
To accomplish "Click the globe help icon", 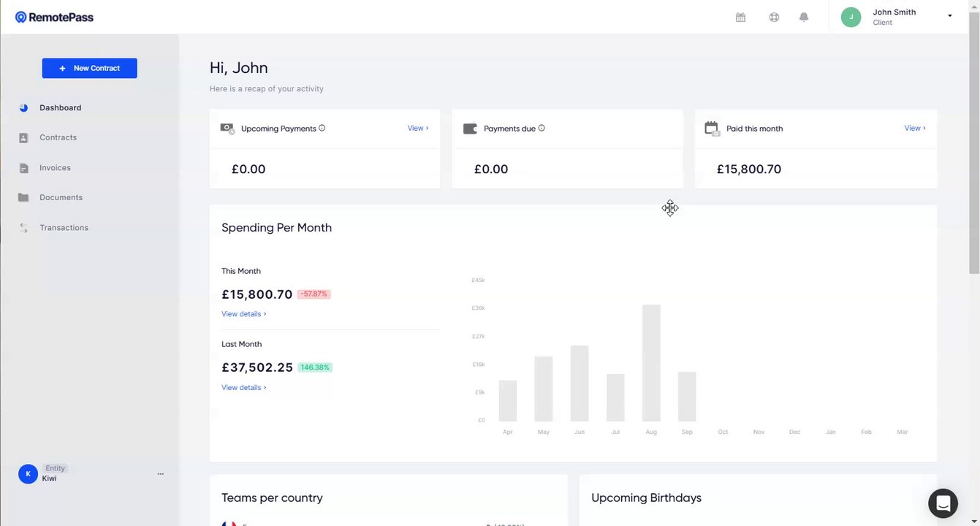I will coord(774,18).
